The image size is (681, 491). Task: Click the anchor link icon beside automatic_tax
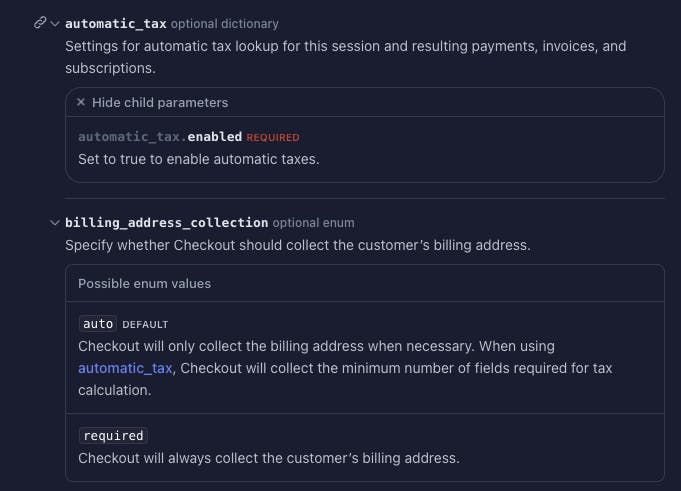pos(39,23)
